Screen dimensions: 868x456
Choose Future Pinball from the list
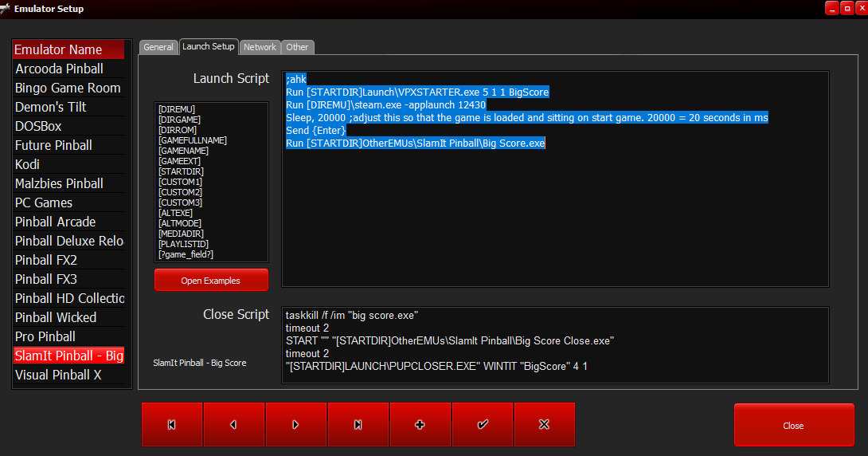click(53, 145)
